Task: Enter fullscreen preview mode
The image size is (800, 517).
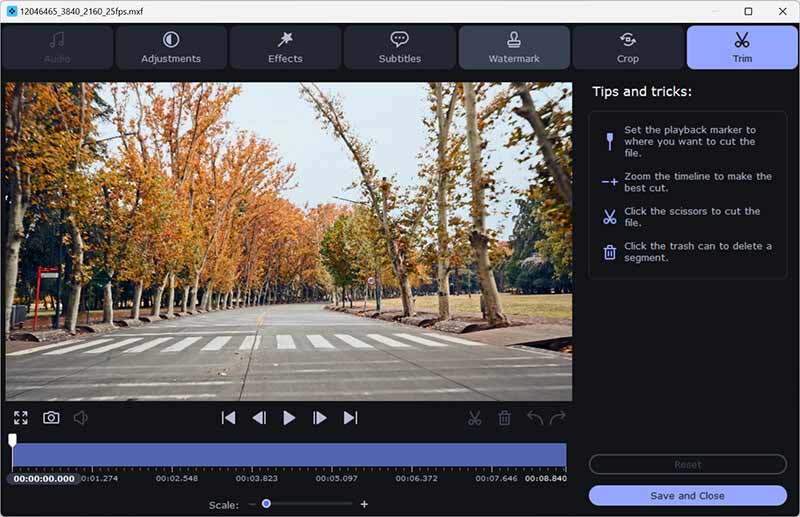Action: pyautogui.click(x=21, y=418)
